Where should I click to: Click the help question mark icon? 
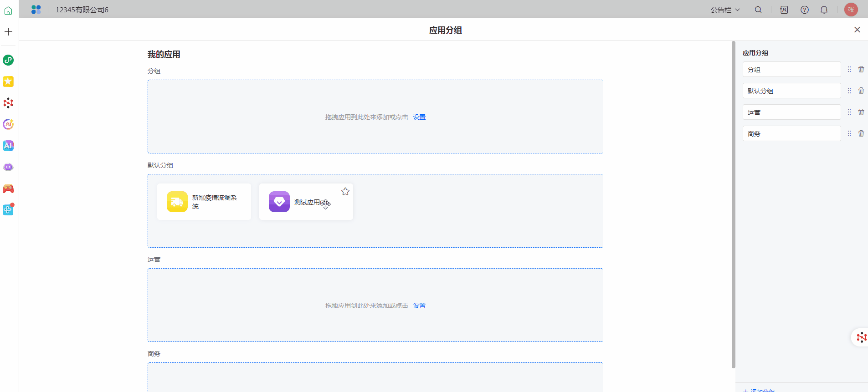(x=805, y=10)
